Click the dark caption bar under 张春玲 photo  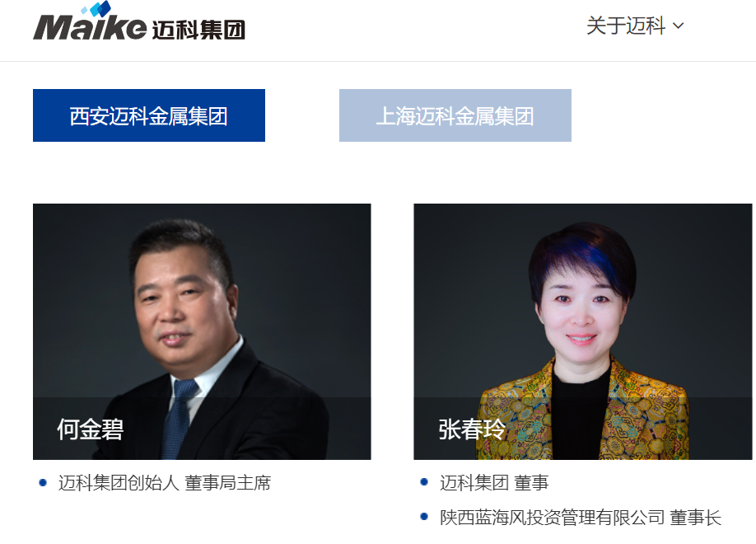(x=583, y=429)
